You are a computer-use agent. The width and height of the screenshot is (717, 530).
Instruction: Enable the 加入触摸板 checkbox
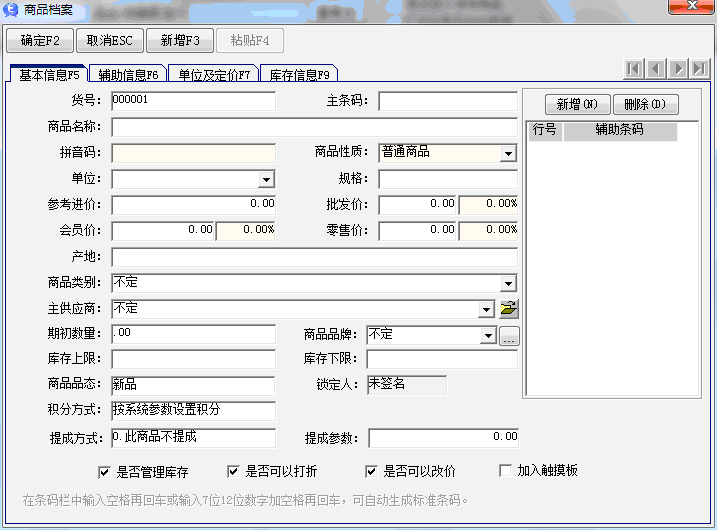[x=505, y=471]
